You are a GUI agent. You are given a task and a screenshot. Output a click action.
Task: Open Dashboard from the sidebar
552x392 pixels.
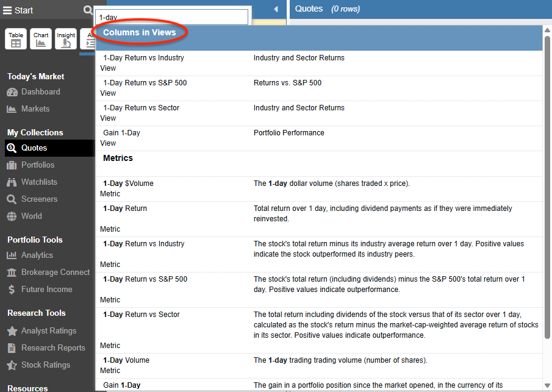40,92
